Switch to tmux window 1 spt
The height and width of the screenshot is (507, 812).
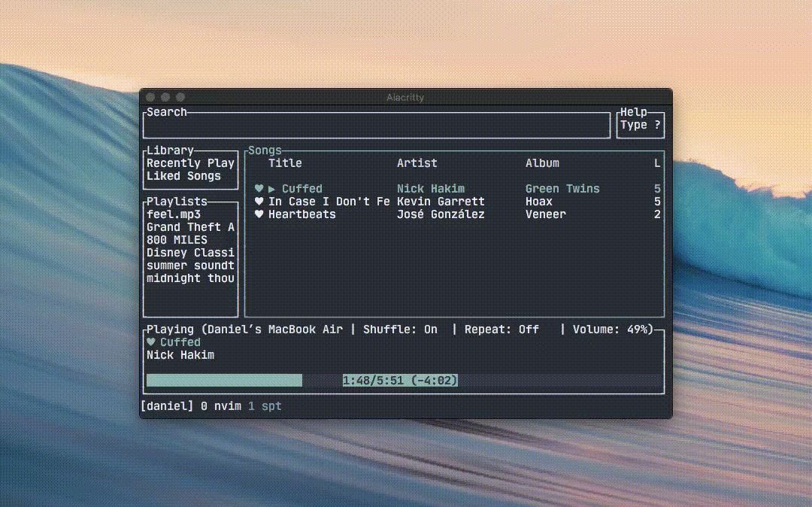(x=265, y=406)
